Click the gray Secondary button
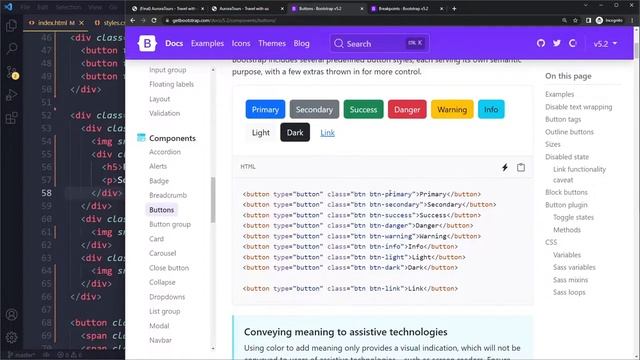Viewport: 640px width, 360px height. coord(314,109)
